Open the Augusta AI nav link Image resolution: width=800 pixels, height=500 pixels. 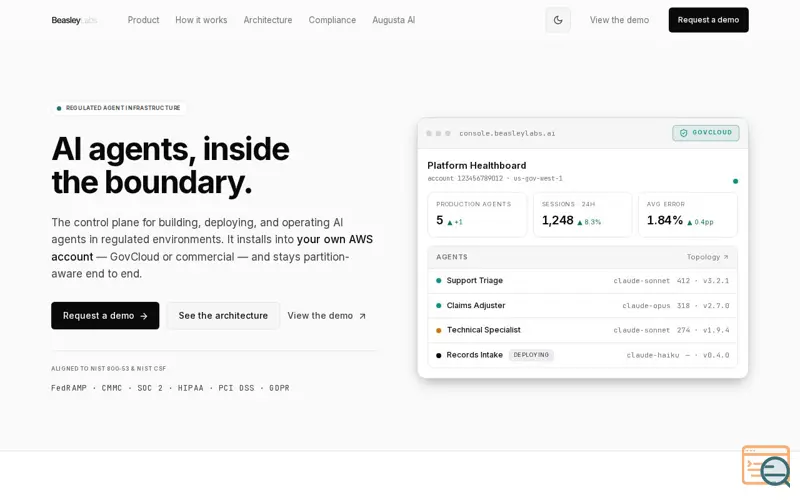click(393, 20)
